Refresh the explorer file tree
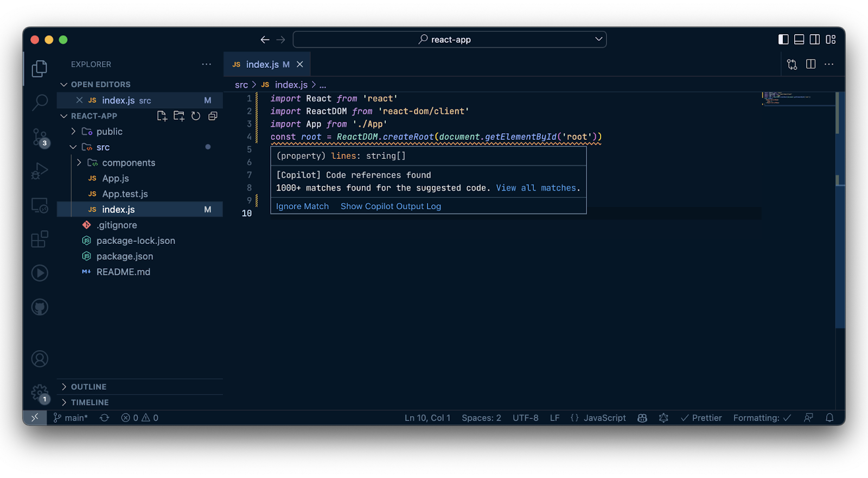Image resolution: width=868 pixels, height=478 pixels. pyautogui.click(x=196, y=116)
